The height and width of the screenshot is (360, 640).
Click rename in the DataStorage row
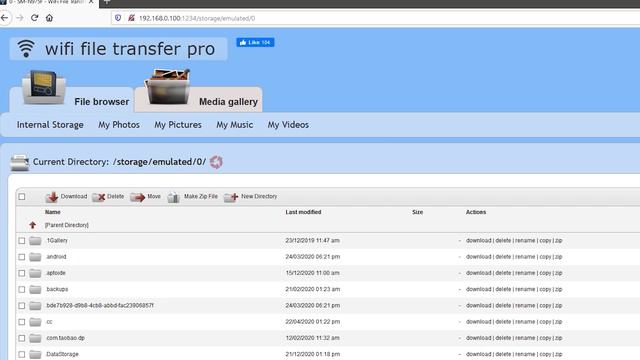525,354
